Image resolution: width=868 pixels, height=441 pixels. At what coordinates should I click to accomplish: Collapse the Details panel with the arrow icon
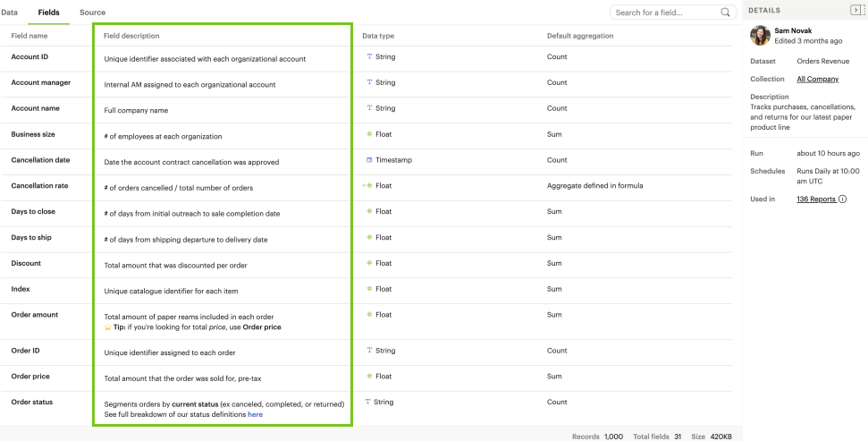click(x=857, y=10)
